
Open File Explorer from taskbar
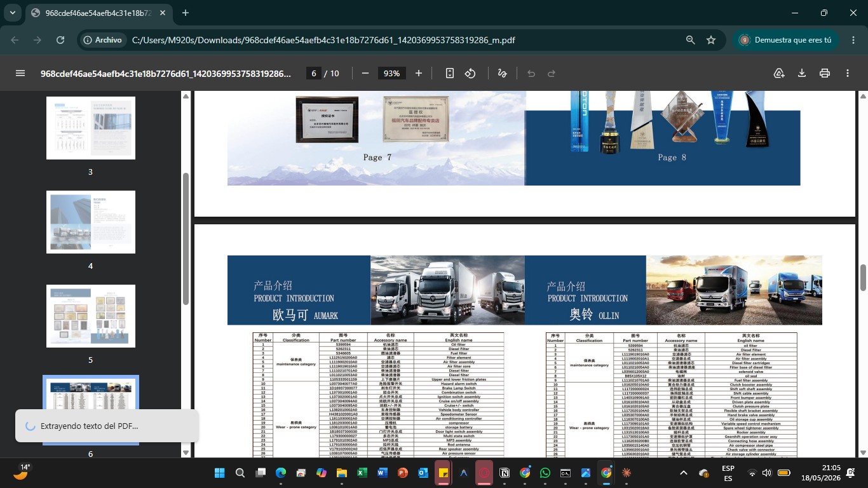point(342,473)
